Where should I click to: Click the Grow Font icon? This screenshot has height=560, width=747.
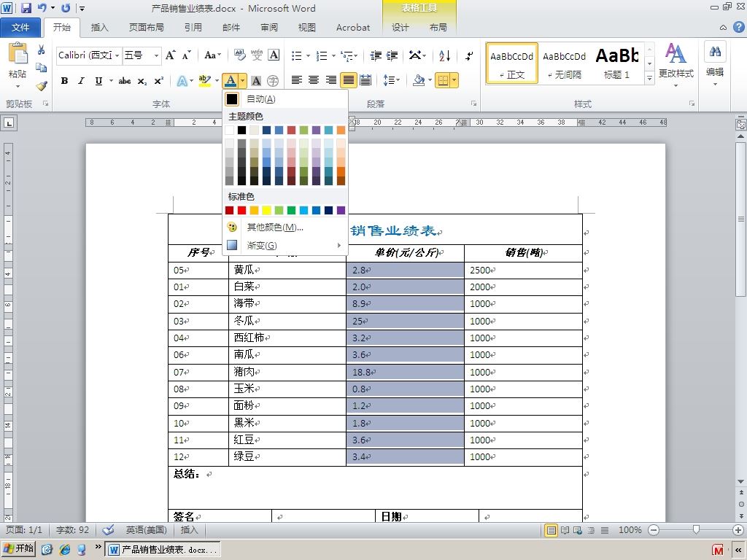coord(170,55)
